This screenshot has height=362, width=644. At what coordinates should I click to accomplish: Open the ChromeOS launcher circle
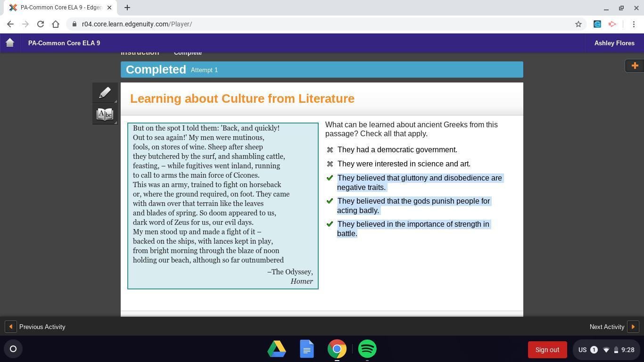13,349
